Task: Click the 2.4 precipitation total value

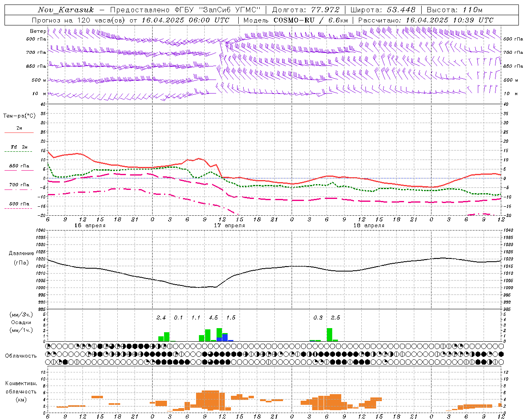Action: [161, 318]
